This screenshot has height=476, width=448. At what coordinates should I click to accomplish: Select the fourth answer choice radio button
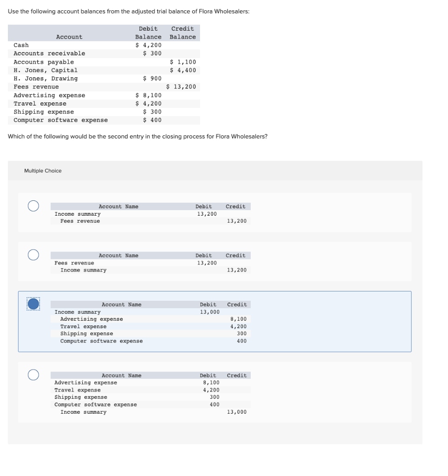[x=33, y=375]
